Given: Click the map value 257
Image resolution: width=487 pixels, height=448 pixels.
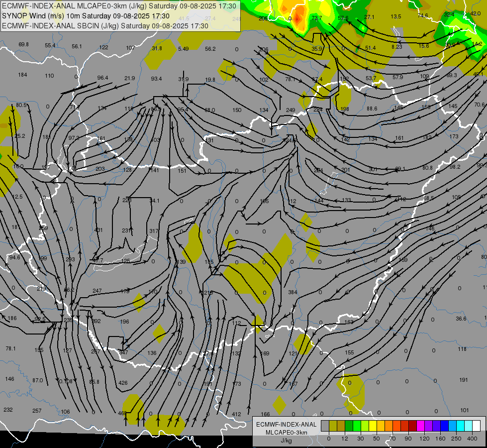Looking at the screenshot, I should [x=37, y=411].
